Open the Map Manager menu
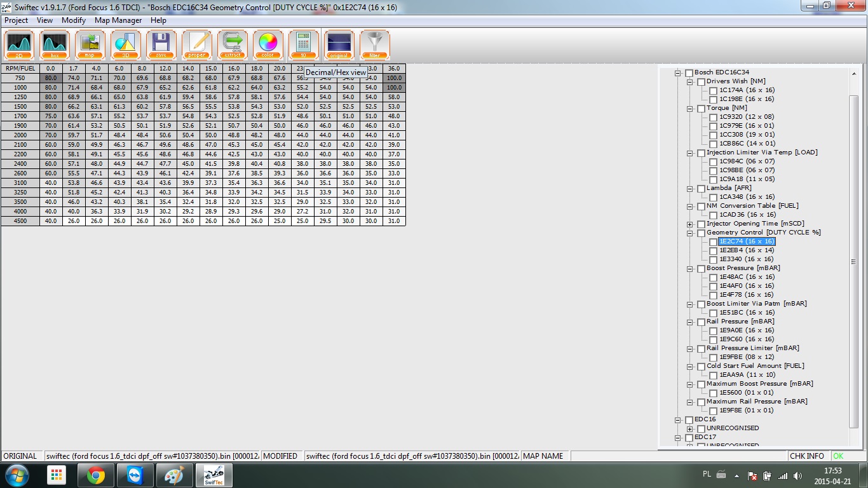 coord(118,20)
